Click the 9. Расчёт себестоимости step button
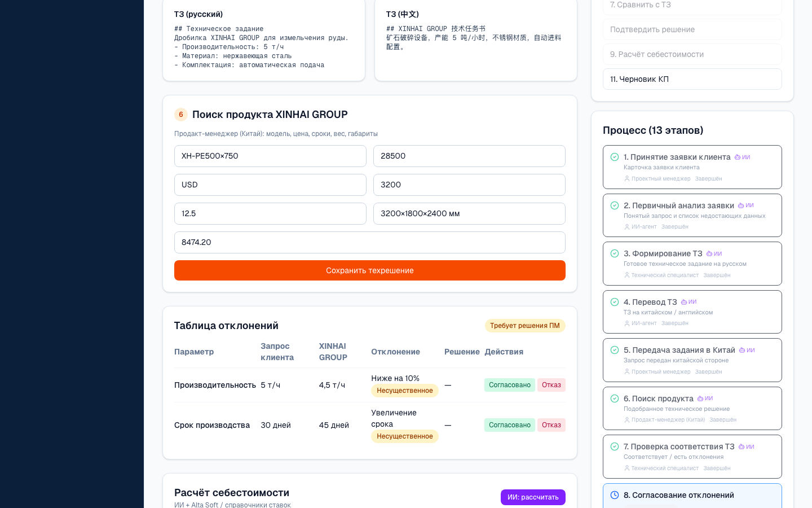 click(692, 54)
